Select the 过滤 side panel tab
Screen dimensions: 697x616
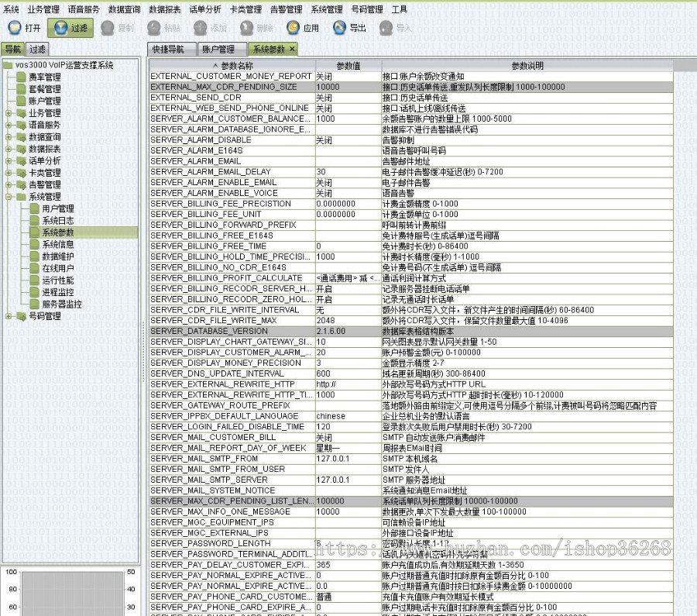pos(37,49)
